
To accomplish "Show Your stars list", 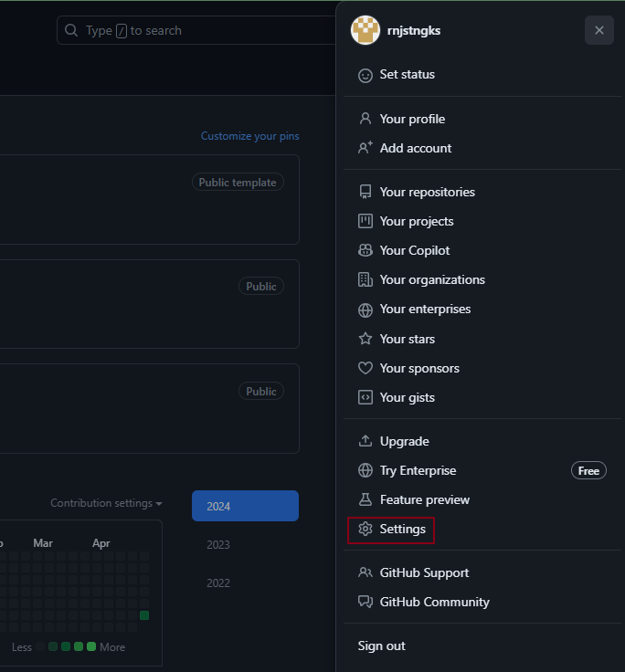I will tap(482, 339).
